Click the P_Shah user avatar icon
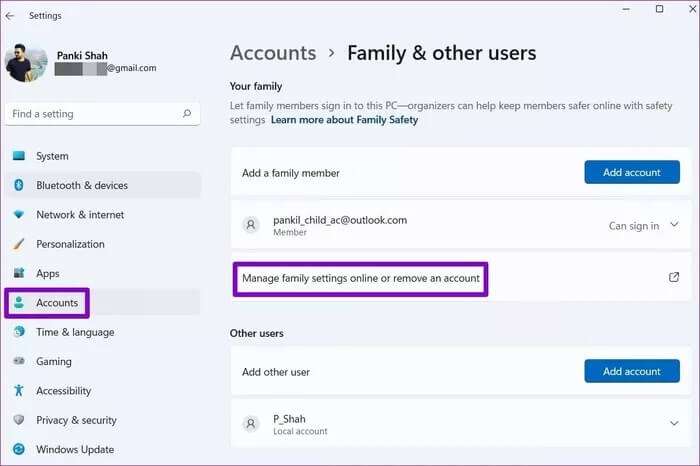 point(251,423)
